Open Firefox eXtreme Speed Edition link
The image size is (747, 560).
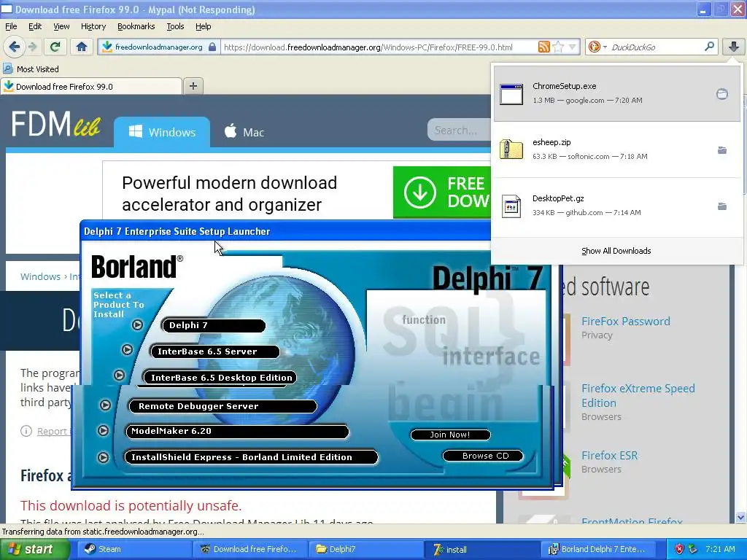[x=638, y=396]
